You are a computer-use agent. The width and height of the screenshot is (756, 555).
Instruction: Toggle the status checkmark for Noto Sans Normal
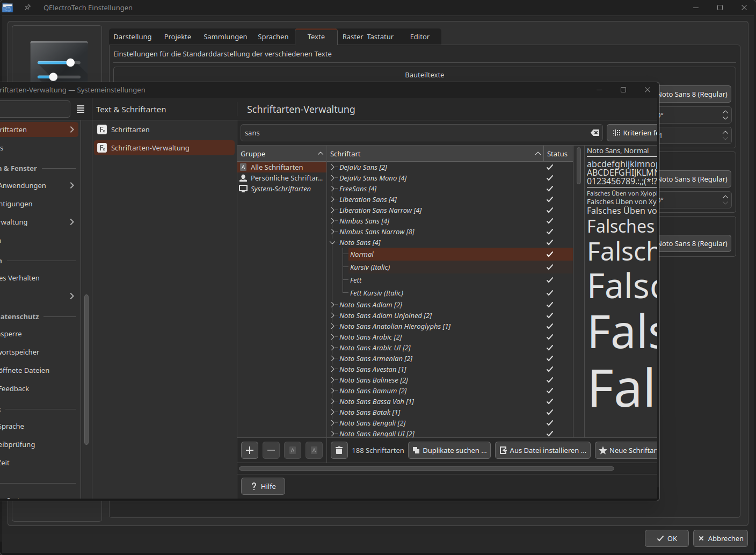(550, 254)
